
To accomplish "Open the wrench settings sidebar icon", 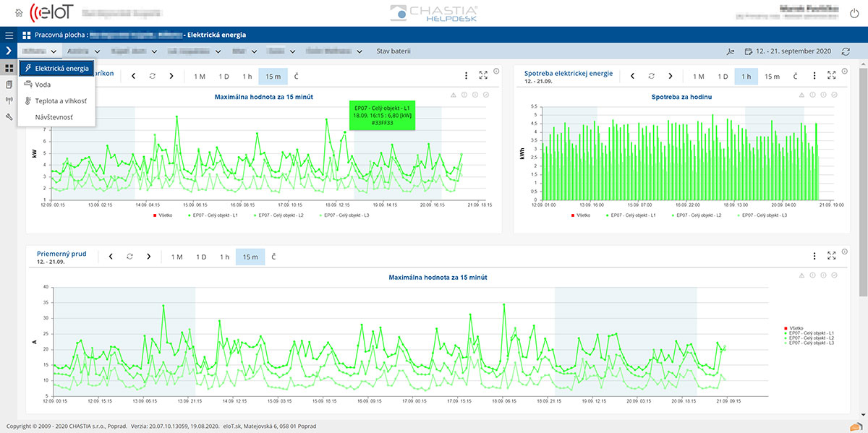I will tap(9, 116).
